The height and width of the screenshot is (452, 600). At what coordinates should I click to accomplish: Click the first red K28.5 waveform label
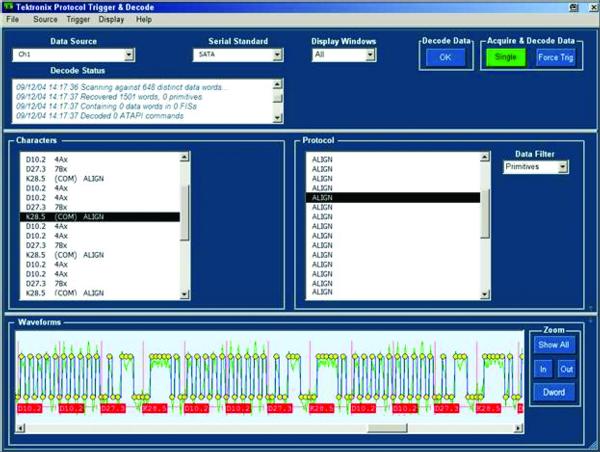[x=155, y=409]
